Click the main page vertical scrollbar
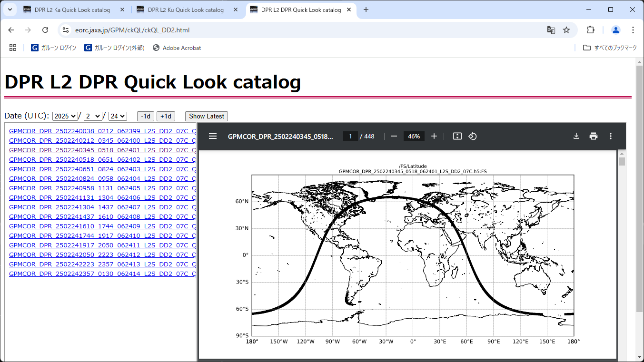 640,189
